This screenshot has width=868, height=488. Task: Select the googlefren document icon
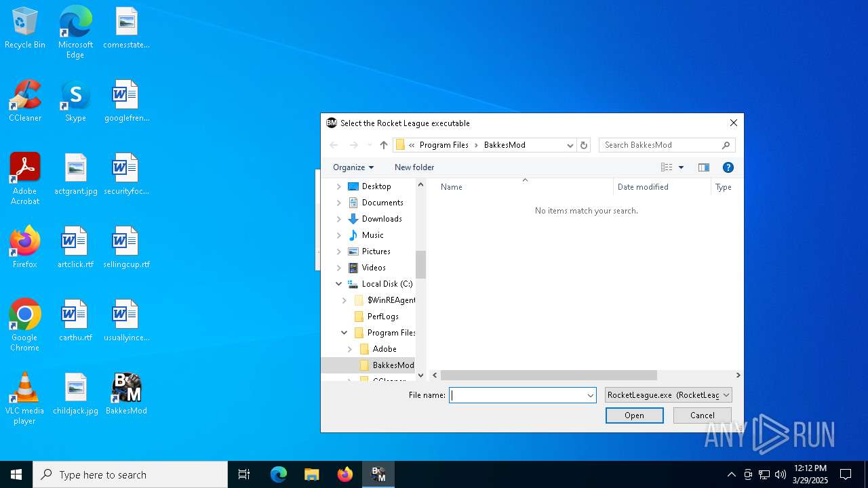coord(126,102)
